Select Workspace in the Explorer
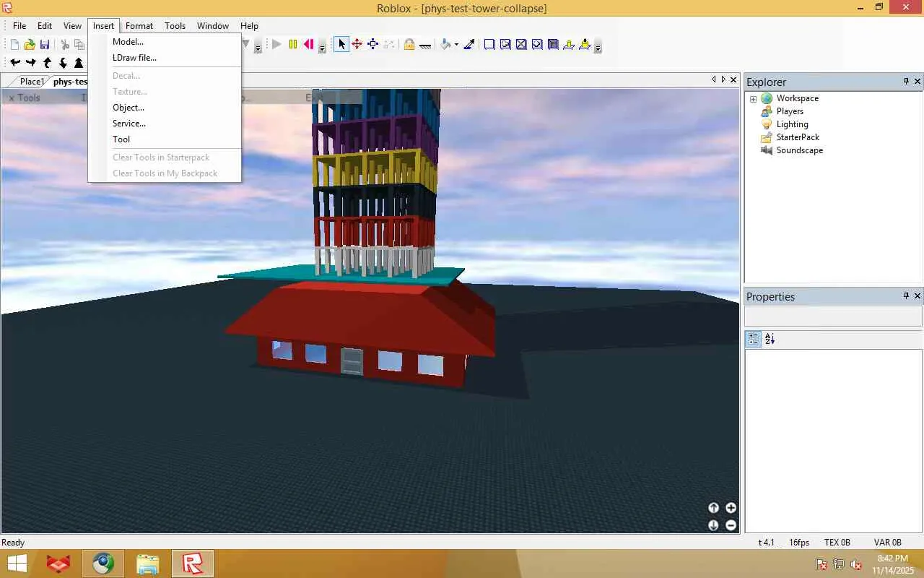The width and height of the screenshot is (924, 578). point(797,98)
